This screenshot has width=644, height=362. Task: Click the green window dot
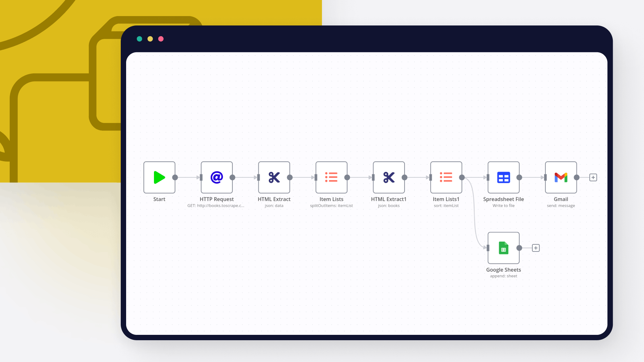coord(140,39)
